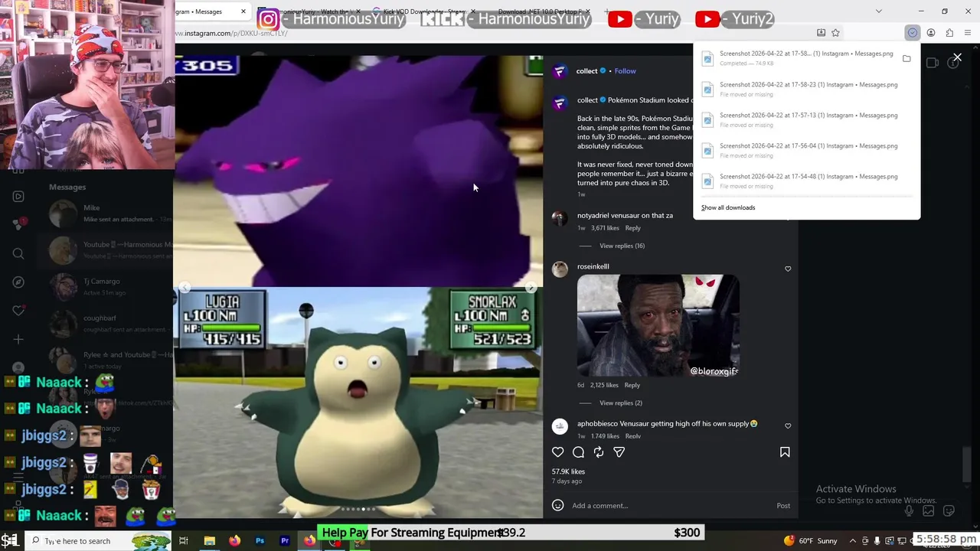Save the post with bookmark icon

coord(785,452)
